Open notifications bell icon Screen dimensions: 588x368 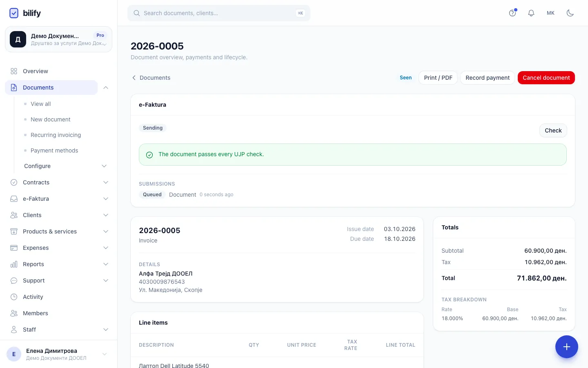(x=531, y=13)
